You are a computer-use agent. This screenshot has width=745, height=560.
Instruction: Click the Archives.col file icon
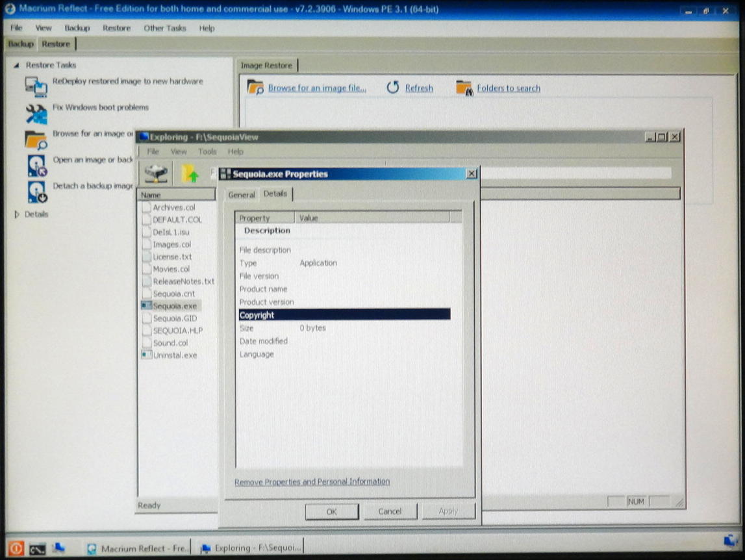point(147,207)
